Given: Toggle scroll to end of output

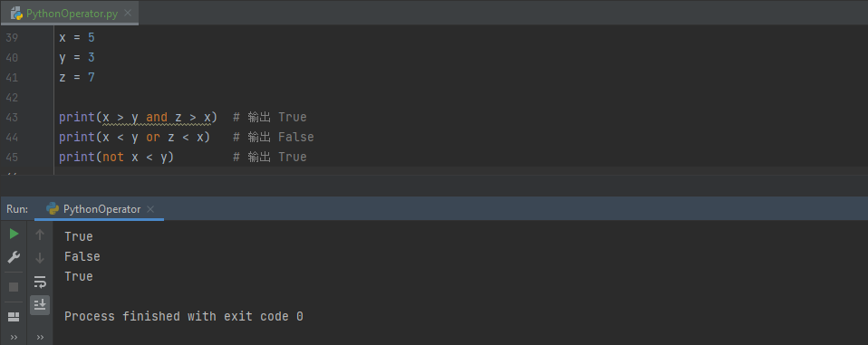Looking at the screenshot, I should click(40, 304).
